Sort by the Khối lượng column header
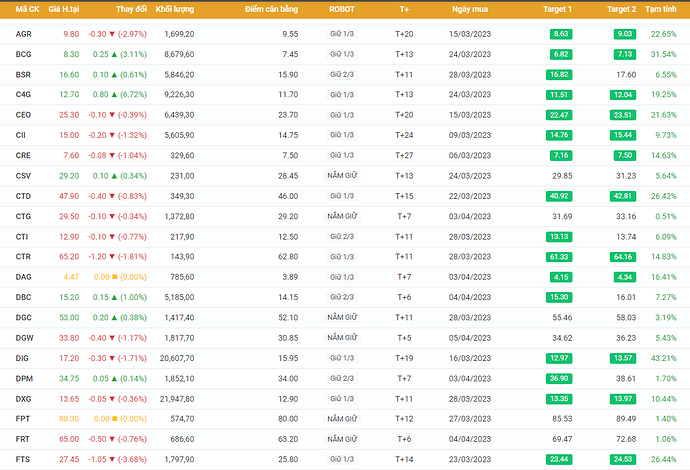Viewport: 690px width, 470px height. pos(174,8)
